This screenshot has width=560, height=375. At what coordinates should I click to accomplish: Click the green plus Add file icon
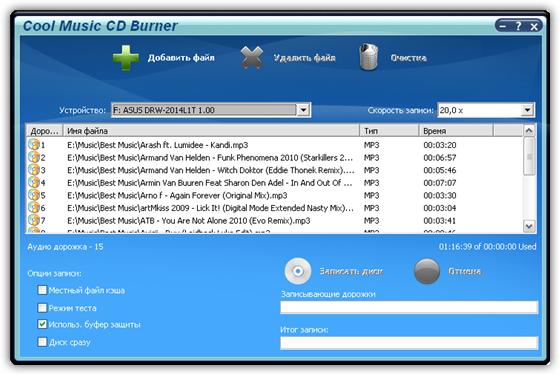pos(126,58)
